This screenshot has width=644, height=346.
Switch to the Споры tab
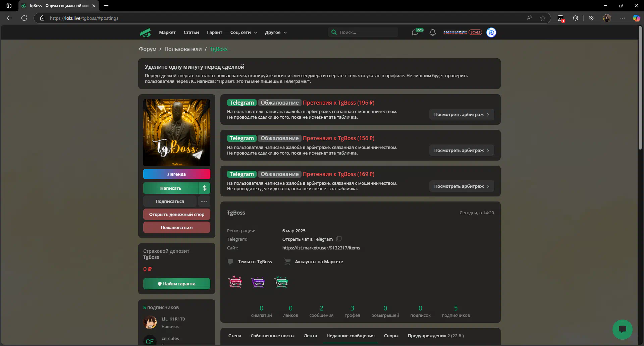coord(391,336)
